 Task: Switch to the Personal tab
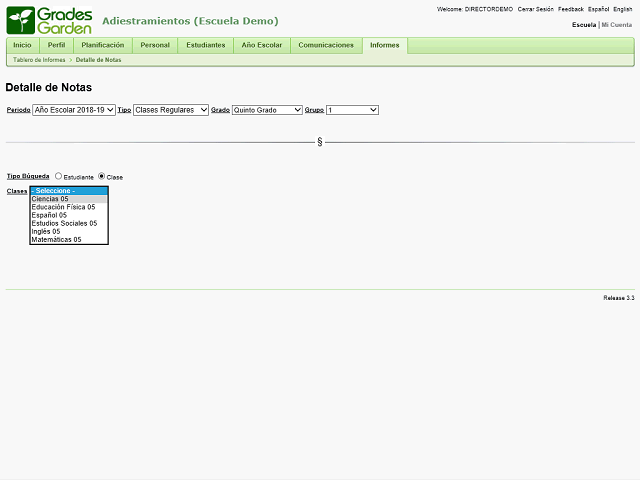pyautogui.click(x=155, y=45)
